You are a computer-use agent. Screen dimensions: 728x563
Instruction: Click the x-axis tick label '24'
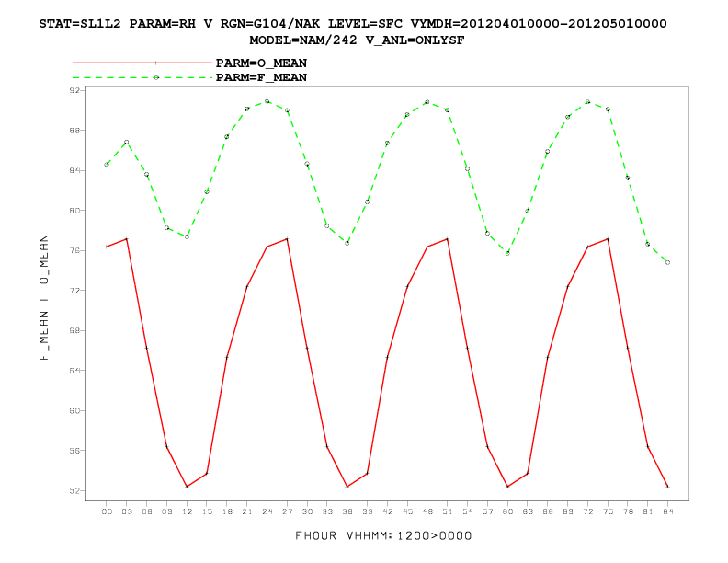pos(267,511)
